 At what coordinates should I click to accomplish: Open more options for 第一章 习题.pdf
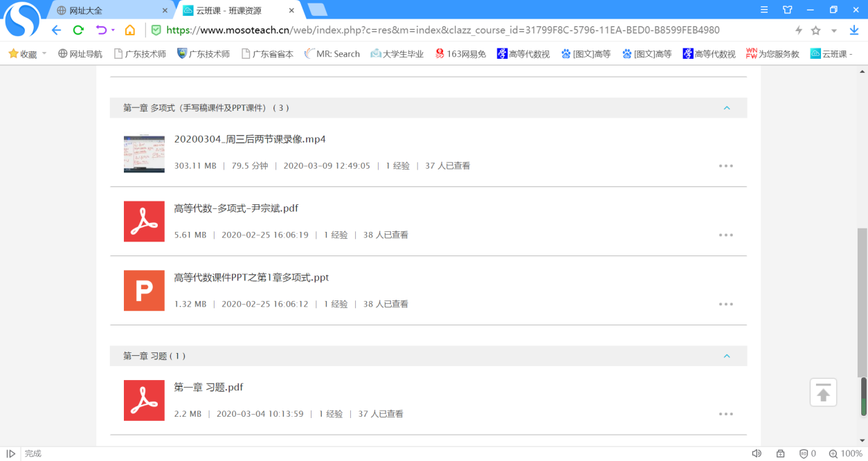click(x=725, y=414)
